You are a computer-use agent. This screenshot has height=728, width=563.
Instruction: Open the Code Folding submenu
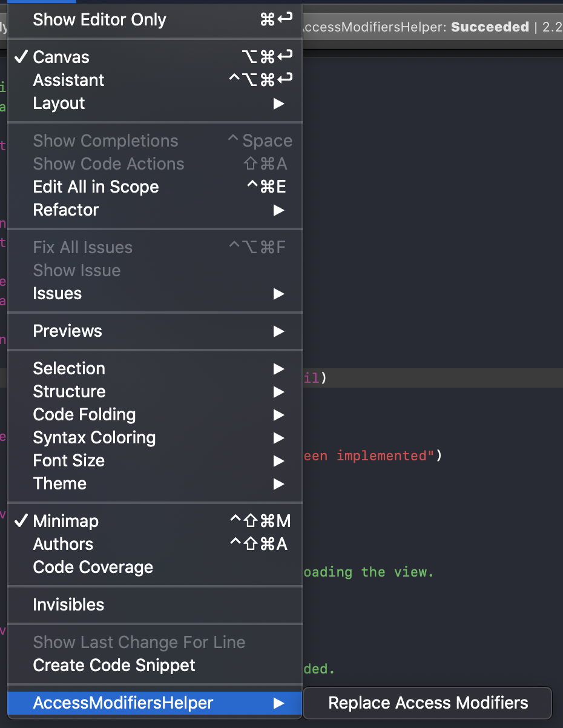coord(84,414)
